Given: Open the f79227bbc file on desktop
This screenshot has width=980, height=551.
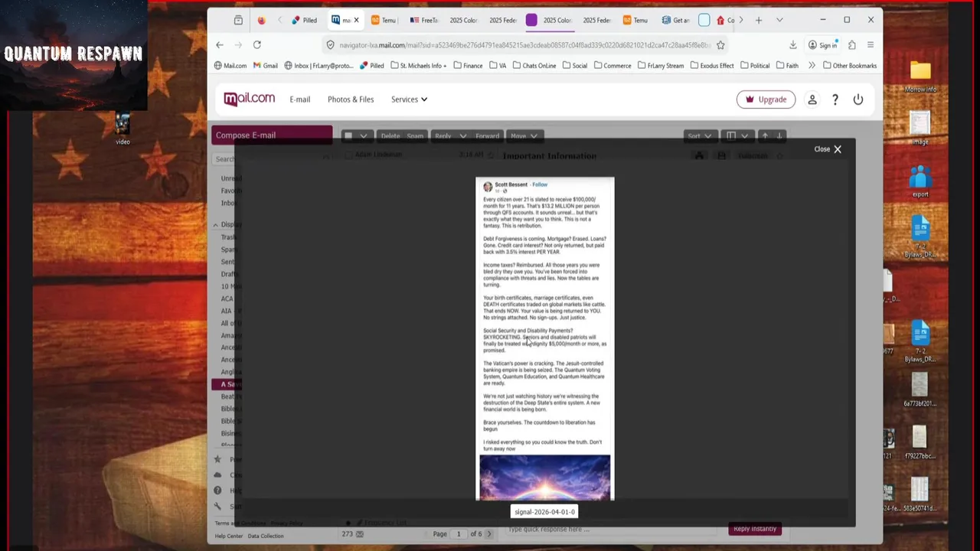Looking at the screenshot, I should click(920, 443).
